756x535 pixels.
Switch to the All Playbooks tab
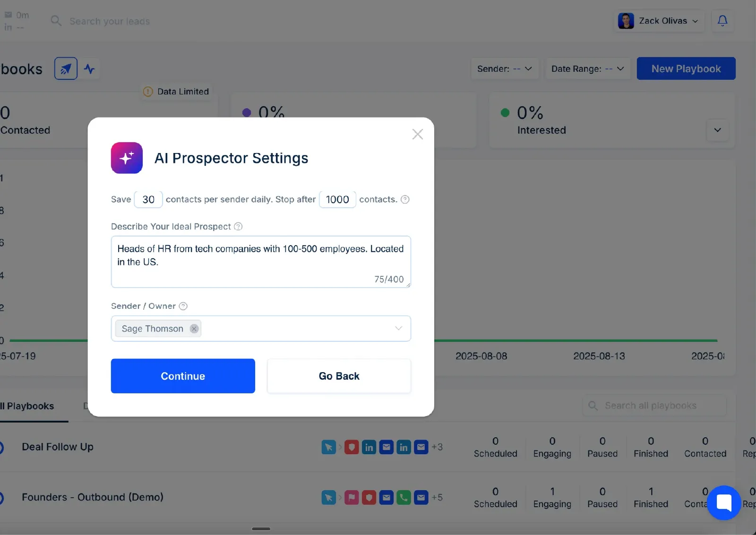(x=27, y=406)
